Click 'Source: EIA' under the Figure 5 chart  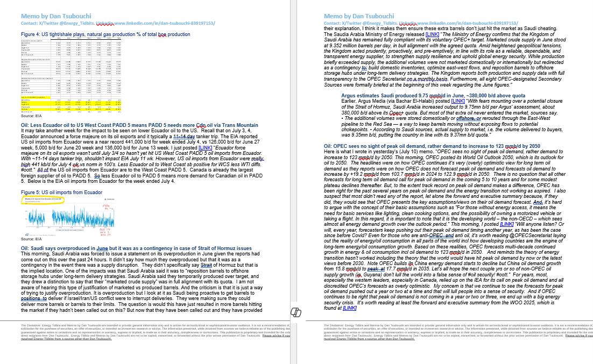tap(31, 239)
